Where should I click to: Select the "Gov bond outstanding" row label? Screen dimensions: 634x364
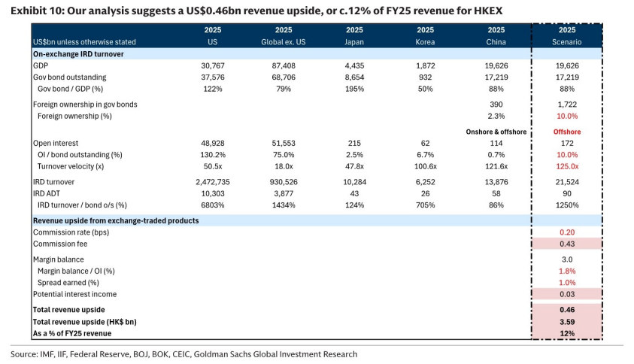(x=69, y=77)
